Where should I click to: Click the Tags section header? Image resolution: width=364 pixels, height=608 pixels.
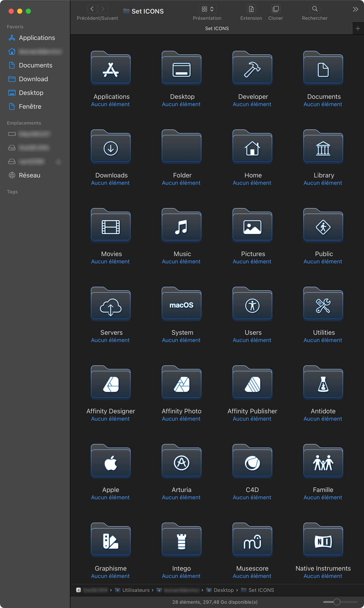(x=12, y=192)
